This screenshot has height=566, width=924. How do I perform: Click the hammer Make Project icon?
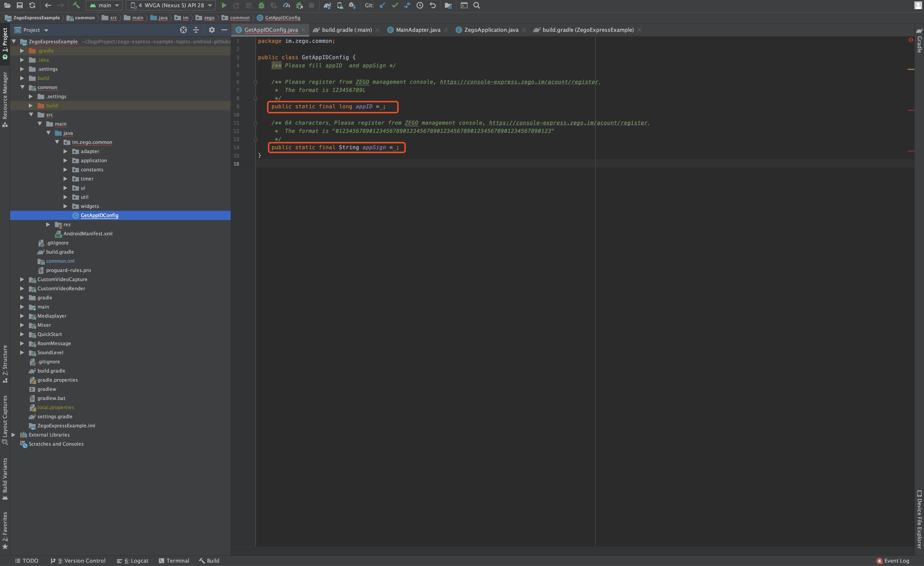click(76, 5)
